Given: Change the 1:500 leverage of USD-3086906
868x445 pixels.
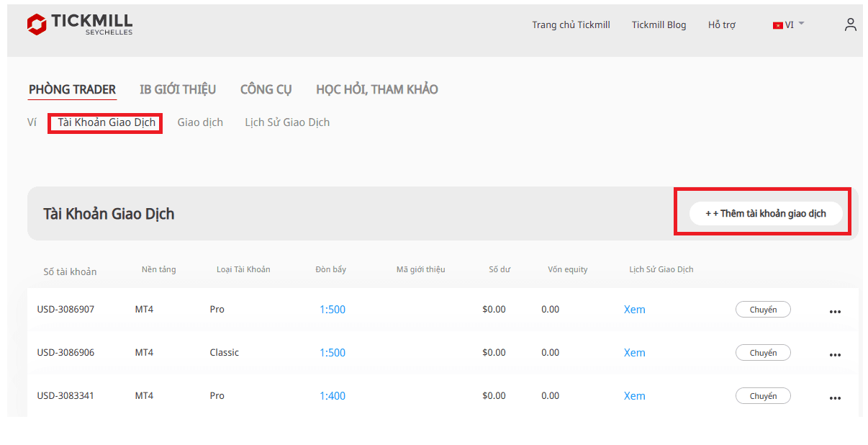Looking at the screenshot, I should tap(333, 353).
